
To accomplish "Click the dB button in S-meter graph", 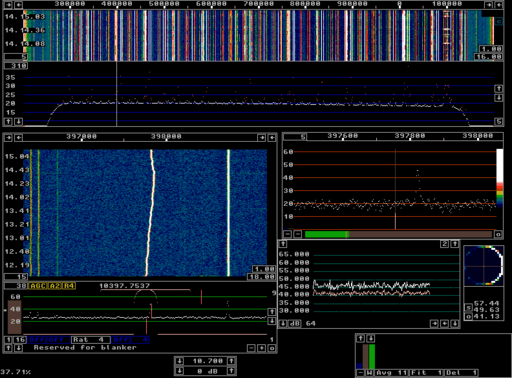I will 294,324.
